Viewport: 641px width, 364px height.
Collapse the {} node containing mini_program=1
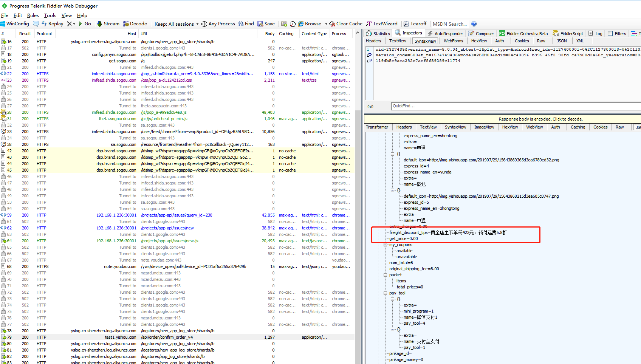coord(393,299)
